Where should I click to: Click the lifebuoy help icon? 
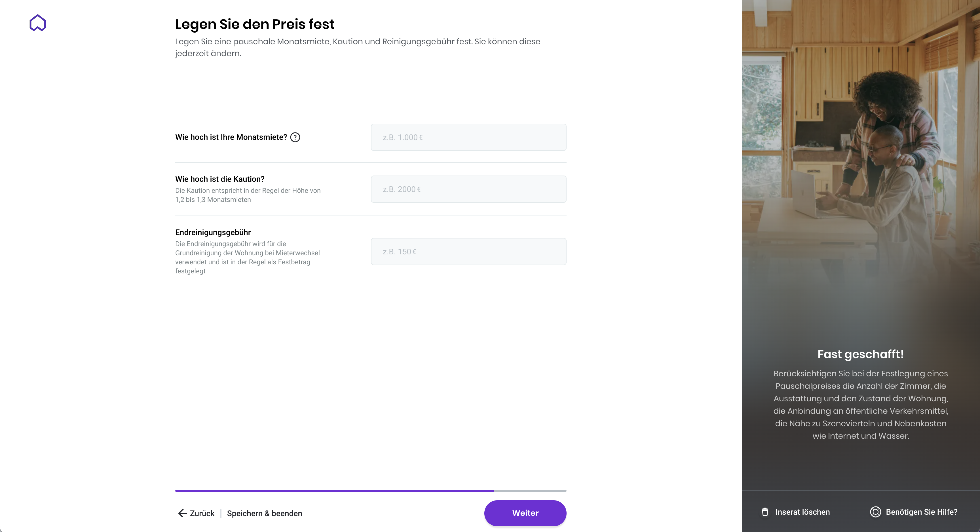pyautogui.click(x=875, y=512)
